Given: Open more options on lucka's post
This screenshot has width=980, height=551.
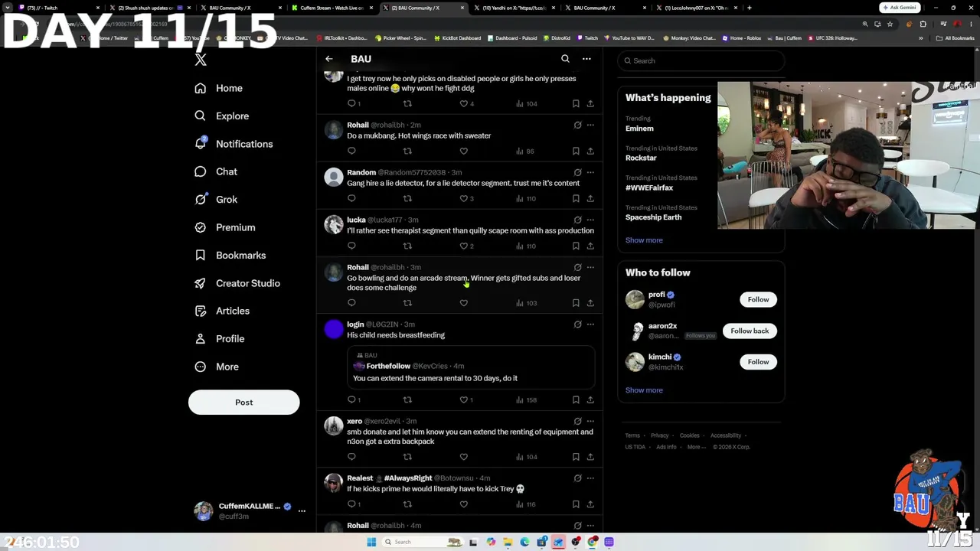Looking at the screenshot, I should click(x=590, y=220).
